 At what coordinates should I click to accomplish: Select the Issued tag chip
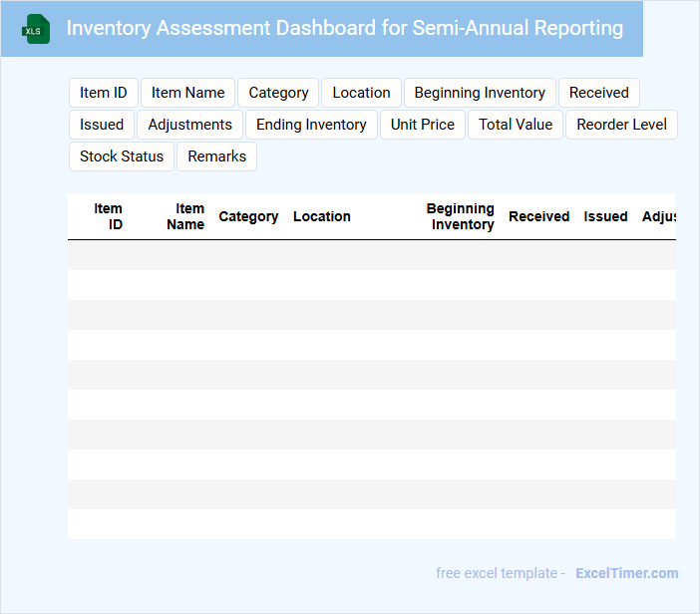click(x=102, y=125)
